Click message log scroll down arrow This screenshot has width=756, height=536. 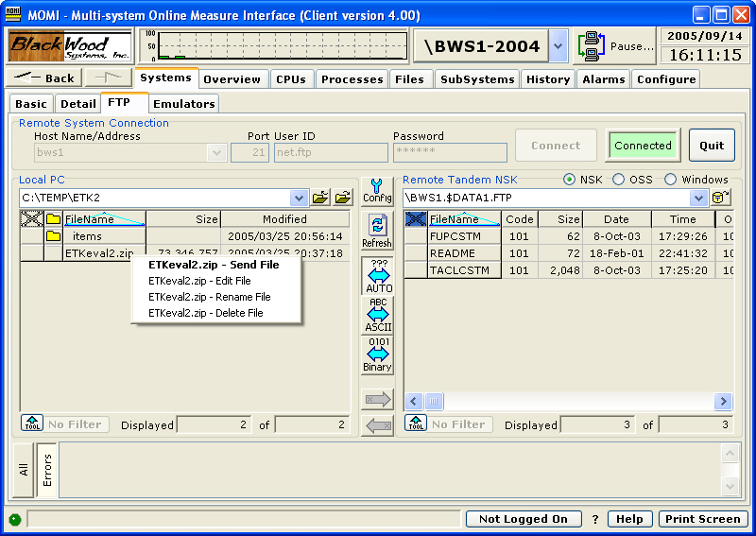730,486
